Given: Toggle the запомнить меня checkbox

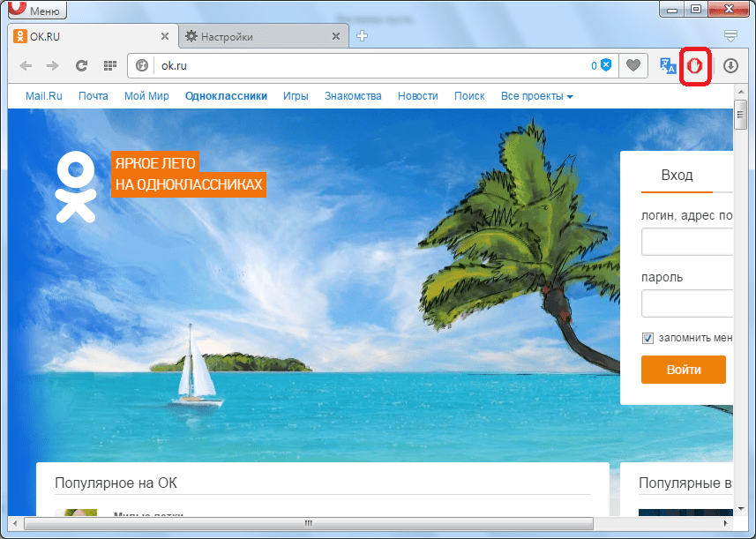Looking at the screenshot, I should (647, 338).
